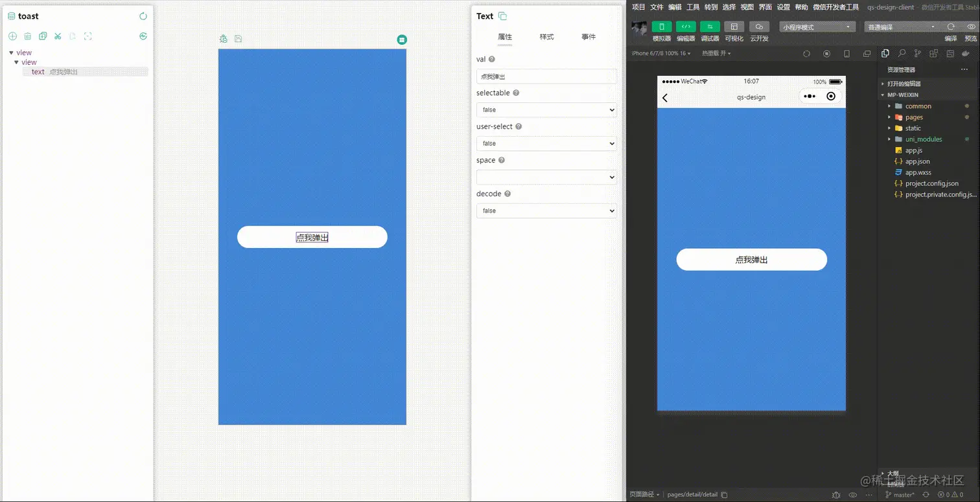Click the bug icon in the bottom status bar
Screen dimensions: 980x502
[836, 495]
